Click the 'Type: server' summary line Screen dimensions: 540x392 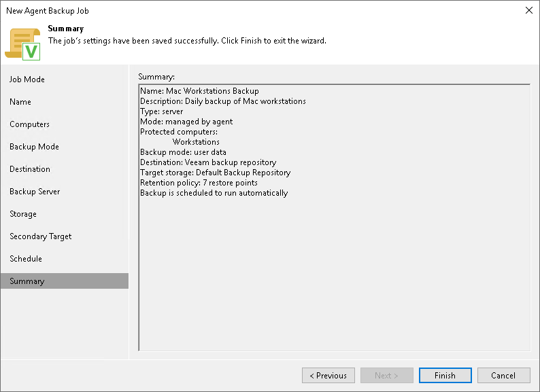pyautogui.click(x=161, y=111)
